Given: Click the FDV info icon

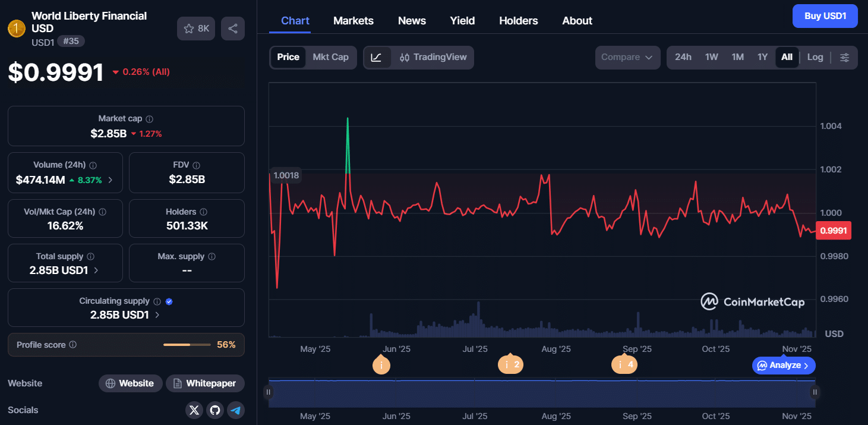Looking at the screenshot, I should [x=197, y=165].
